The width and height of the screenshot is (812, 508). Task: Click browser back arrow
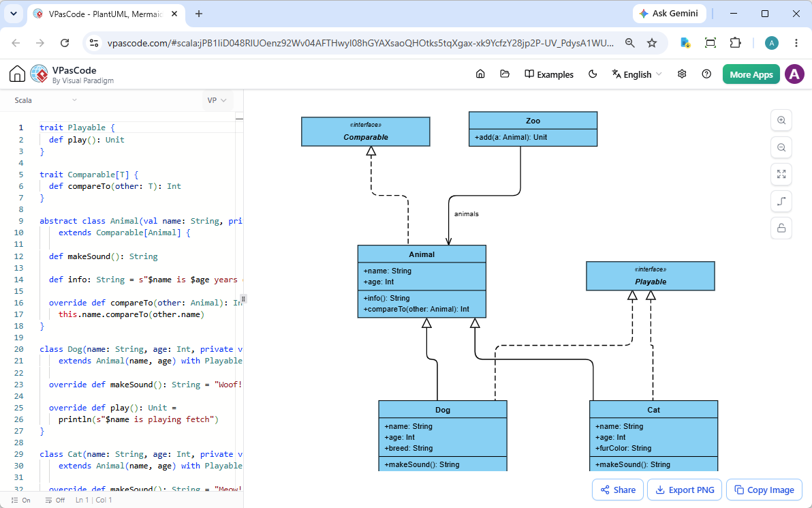coord(16,43)
